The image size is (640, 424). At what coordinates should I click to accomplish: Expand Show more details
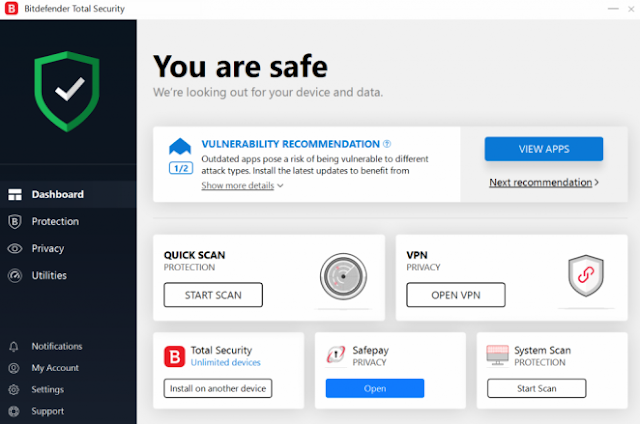click(x=238, y=186)
